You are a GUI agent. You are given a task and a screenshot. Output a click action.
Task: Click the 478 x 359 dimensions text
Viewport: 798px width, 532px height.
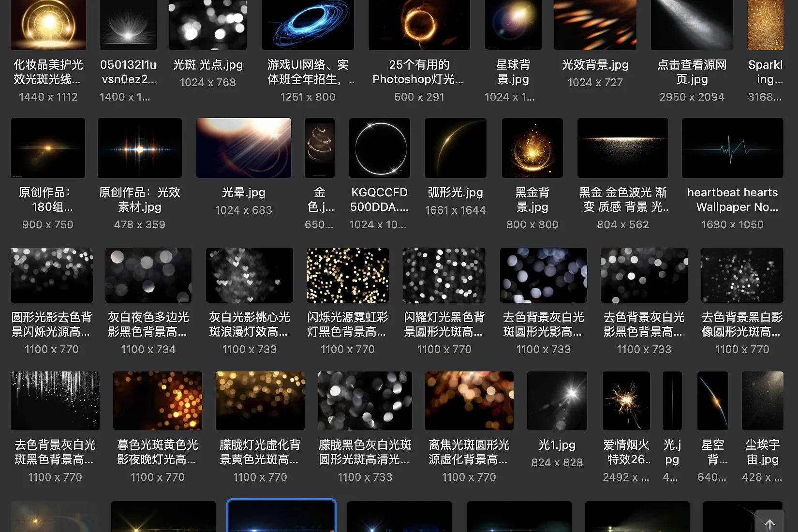140,225
